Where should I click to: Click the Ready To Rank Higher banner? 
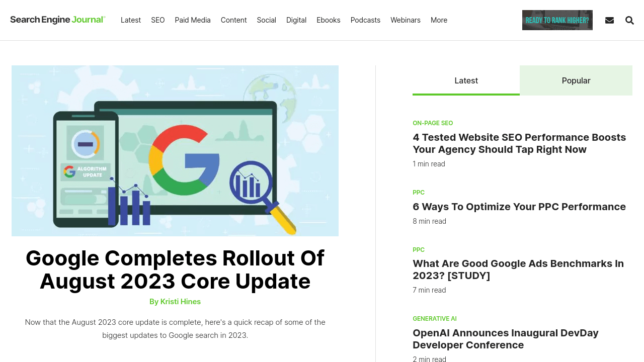point(557,20)
